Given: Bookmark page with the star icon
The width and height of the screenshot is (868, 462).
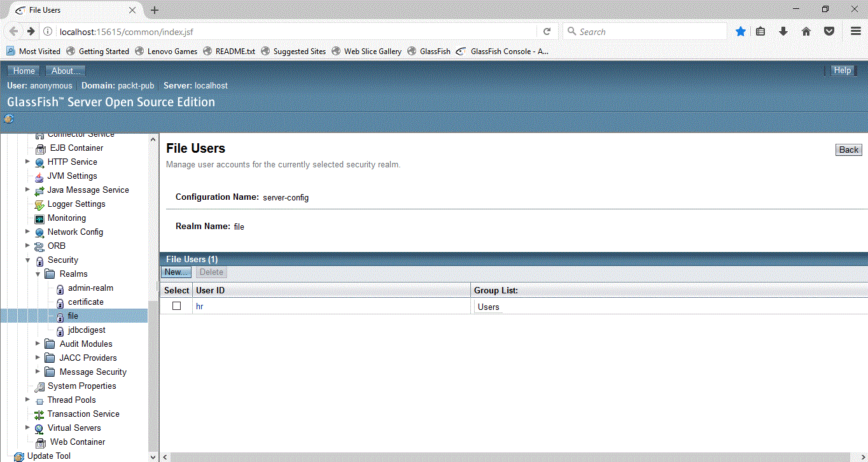Looking at the screenshot, I should click(x=741, y=31).
